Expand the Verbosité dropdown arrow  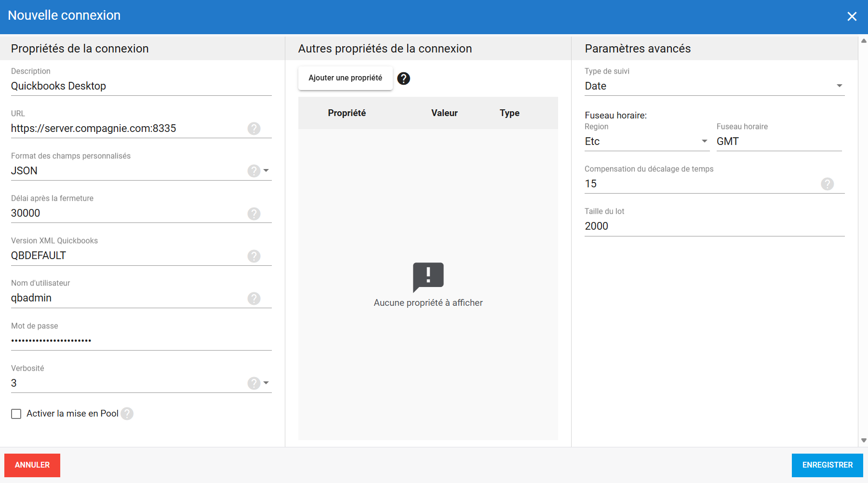[x=266, y=383]
